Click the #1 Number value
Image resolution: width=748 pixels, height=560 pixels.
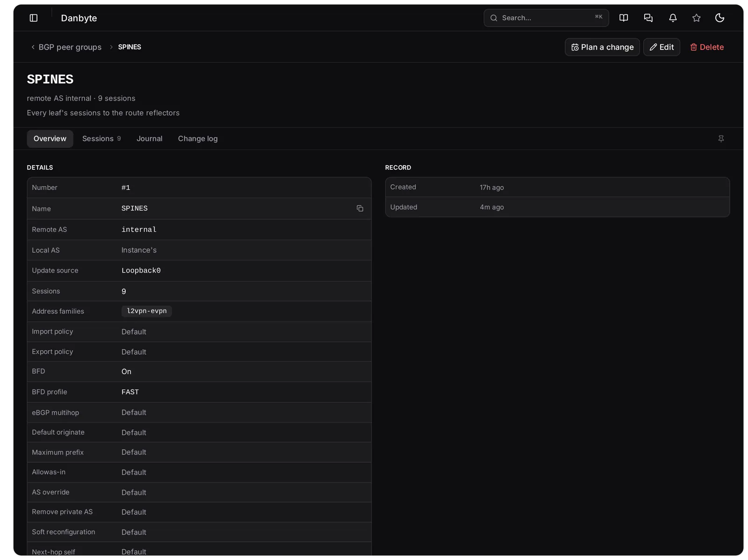[x=126, y=188]
